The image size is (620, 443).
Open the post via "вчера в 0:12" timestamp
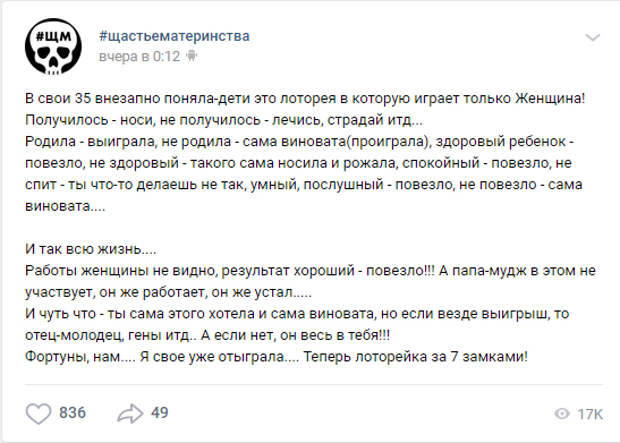click(139, 57)
